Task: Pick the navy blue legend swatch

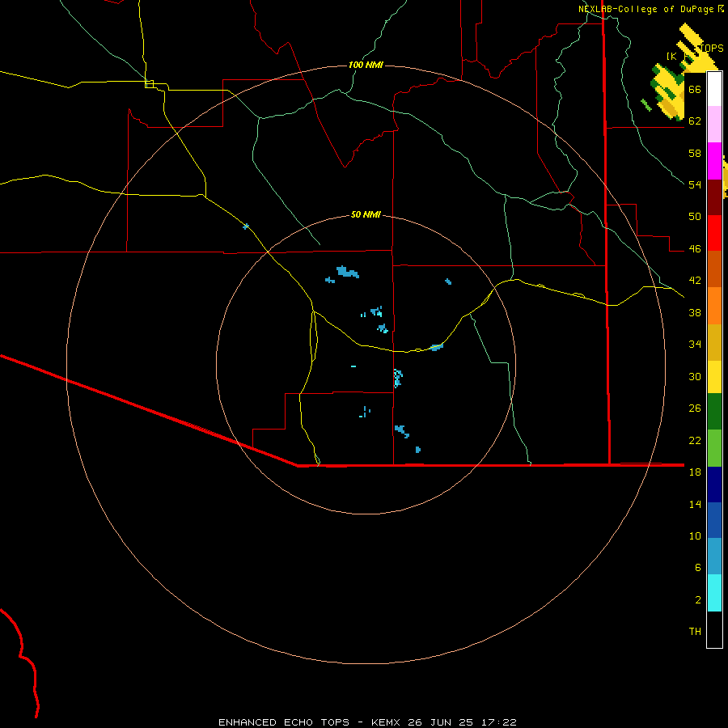Action: pyautogui.click(x=714, y=485)
